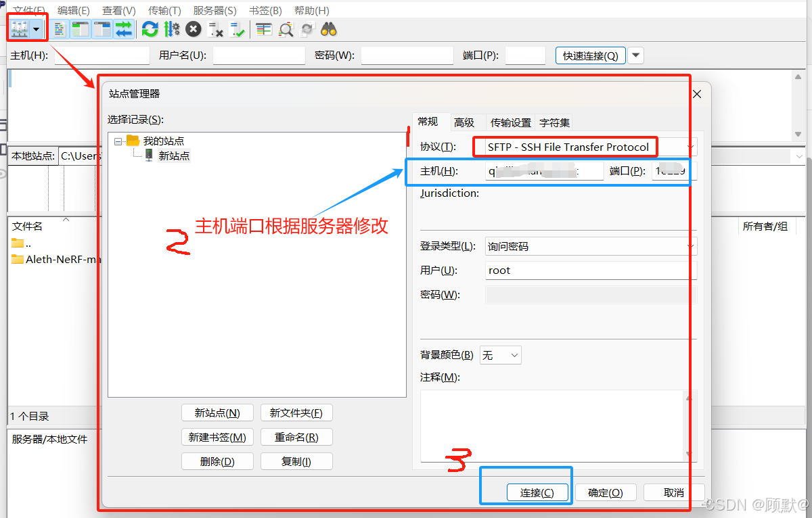Open the quickconnect history dropdown arrow
Image resolution: width=812 pixels, height=518 pixels.
[635, 55]
